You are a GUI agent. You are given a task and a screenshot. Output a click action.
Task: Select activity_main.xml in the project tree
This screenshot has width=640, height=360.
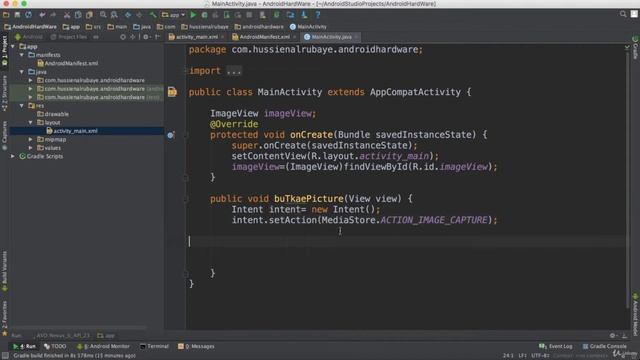click(72, 131)
